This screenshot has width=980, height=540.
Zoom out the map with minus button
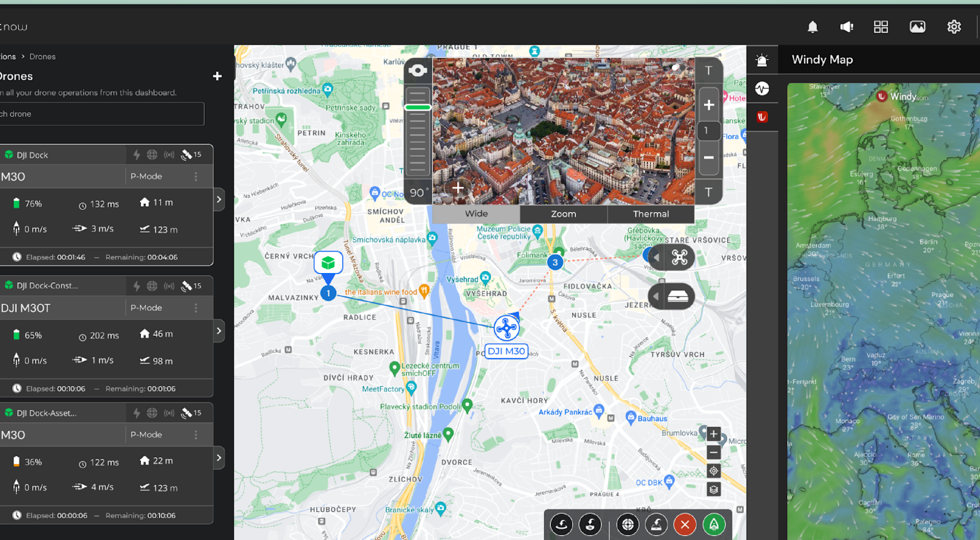714,452
